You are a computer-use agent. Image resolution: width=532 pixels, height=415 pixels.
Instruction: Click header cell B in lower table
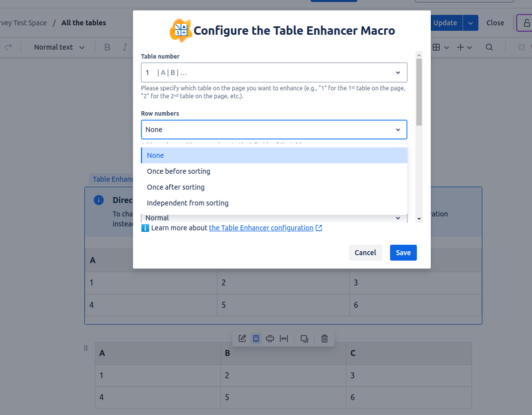(283, 353)
